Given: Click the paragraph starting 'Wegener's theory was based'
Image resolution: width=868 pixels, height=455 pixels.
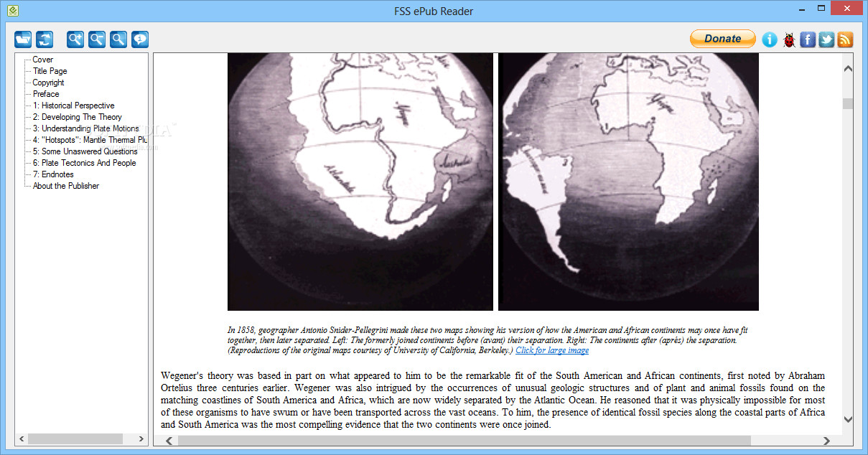Looking at the screenshot, I should 493,400.
